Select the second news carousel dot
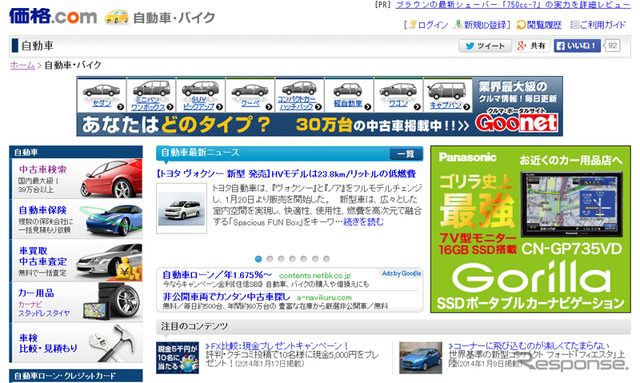 click(270, 259)
